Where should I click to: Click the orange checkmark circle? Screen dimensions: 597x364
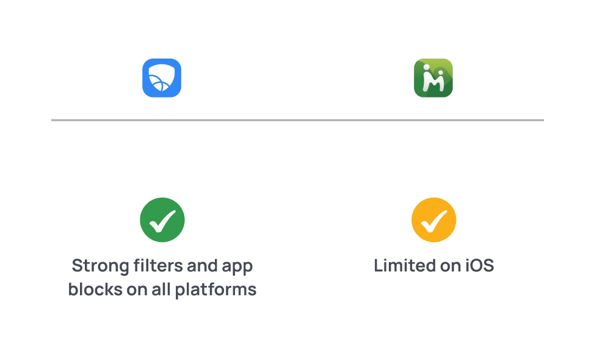click(x=434, y=220)
